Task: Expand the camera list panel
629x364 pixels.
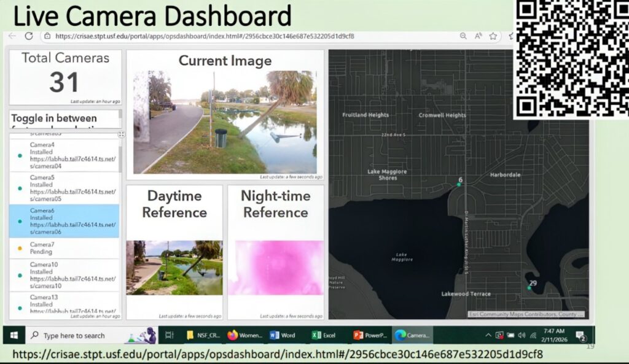Action: [121, 134]
